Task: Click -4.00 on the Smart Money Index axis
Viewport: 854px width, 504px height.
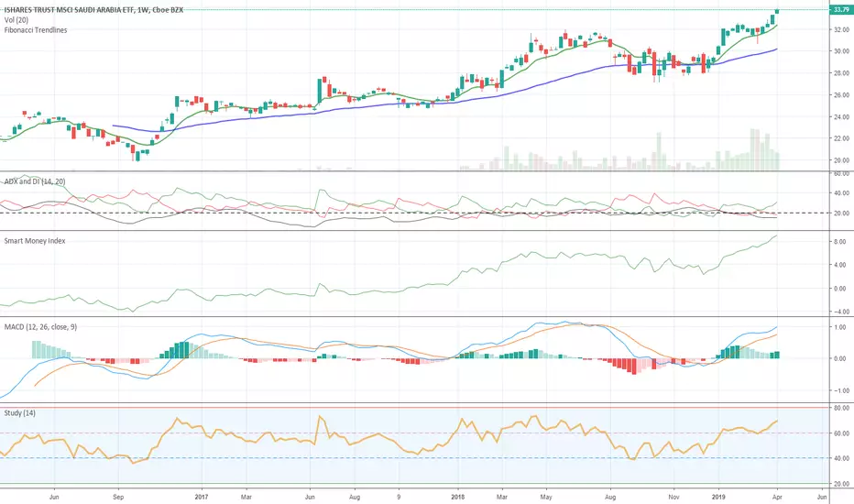Action: click(x=839, y=312)
